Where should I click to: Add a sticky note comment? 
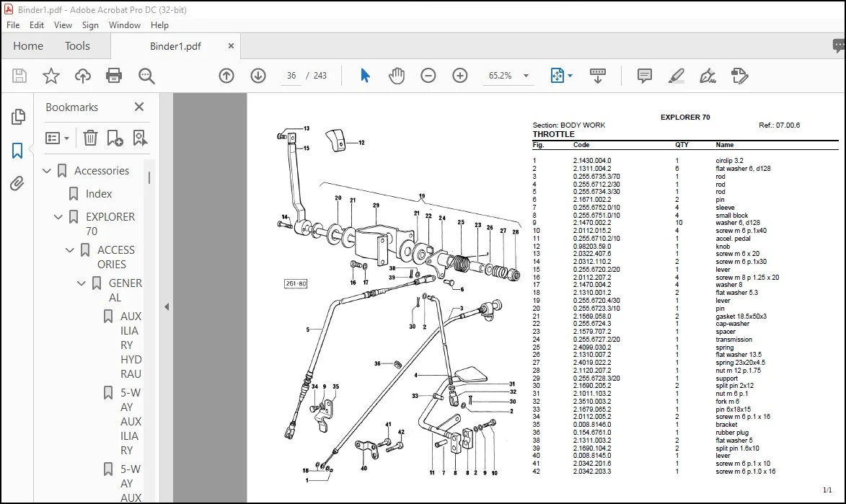644,76
